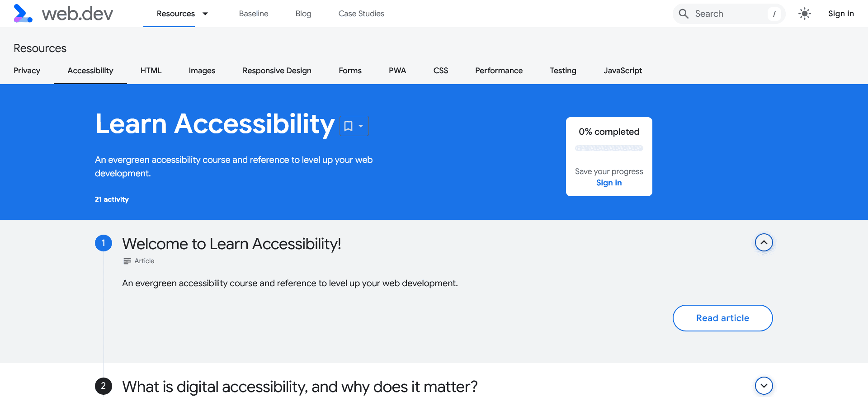Screen dimensions: 868x397
Task: Open the Sign in option at top right
Action: tap(841, 14)
